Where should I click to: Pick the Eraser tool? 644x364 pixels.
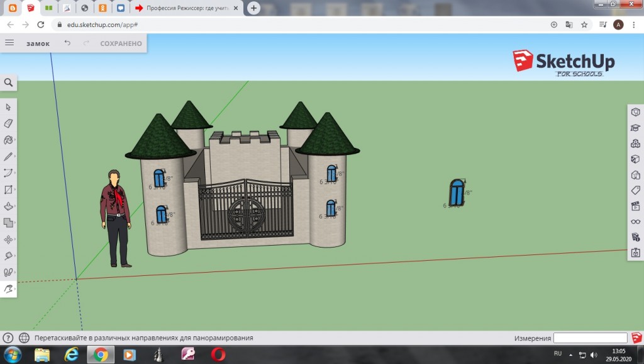(8, 123)
